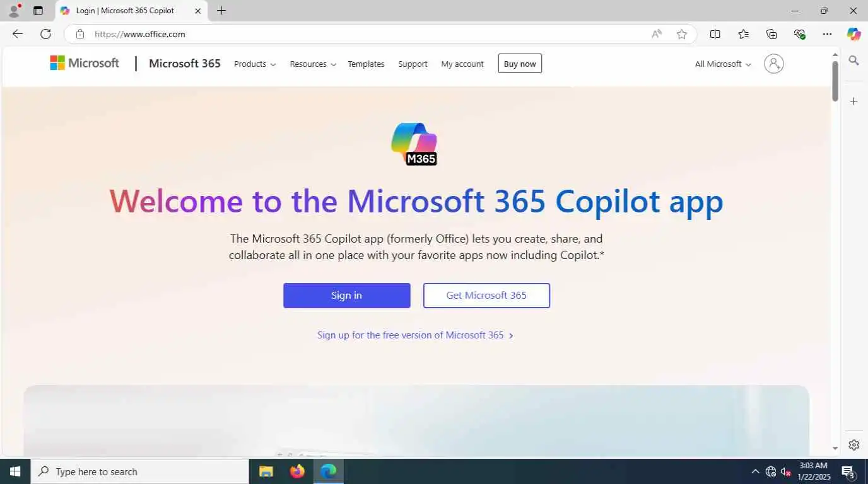Sign up for free version link
Screen dimensions: 868x484
(x=415, y=335)
